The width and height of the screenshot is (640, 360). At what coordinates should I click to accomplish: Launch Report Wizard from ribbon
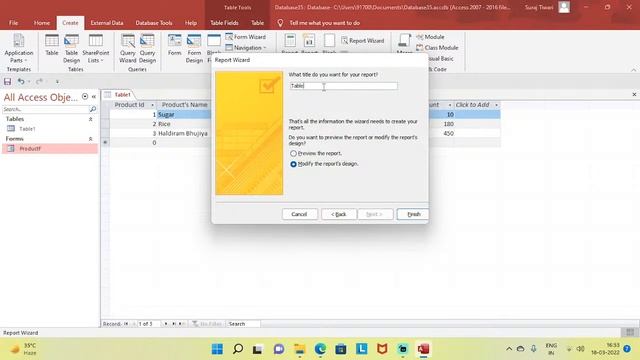click(x=362, y=40)
